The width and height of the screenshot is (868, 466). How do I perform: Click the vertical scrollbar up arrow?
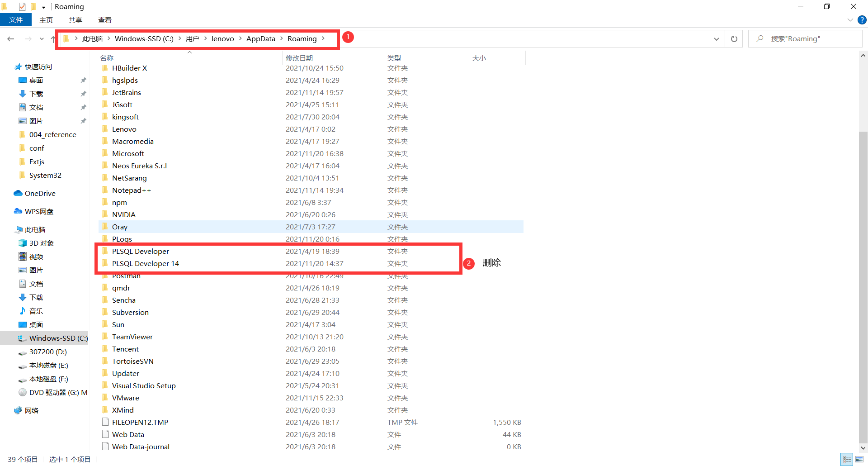point(863,56)
